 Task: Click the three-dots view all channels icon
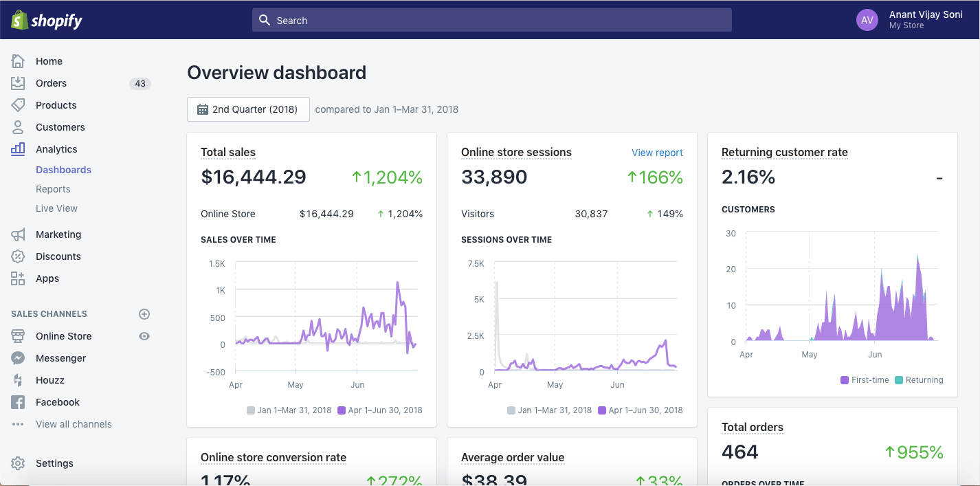(18, 424)
